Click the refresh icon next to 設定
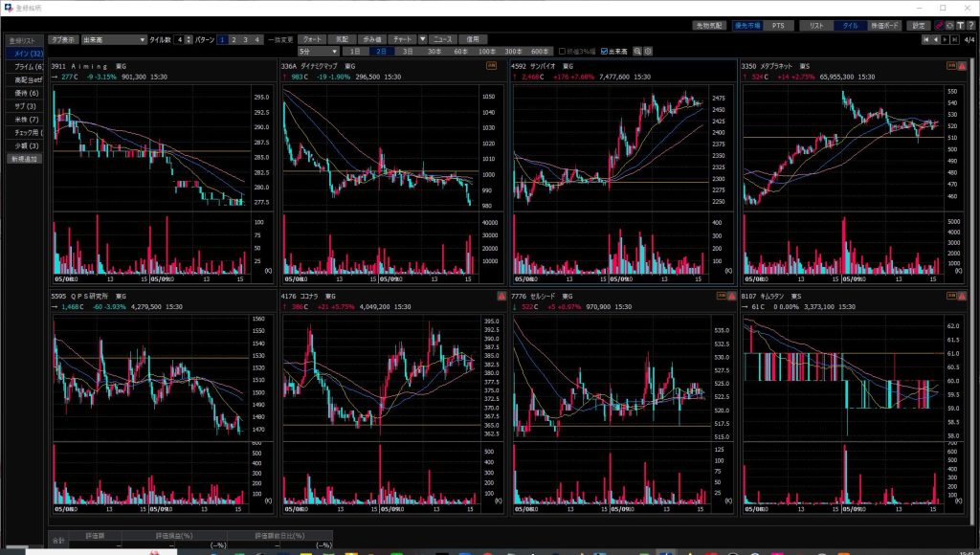This screenshot has height=555, width=980. pyautogui.click(x=948, y=26)
